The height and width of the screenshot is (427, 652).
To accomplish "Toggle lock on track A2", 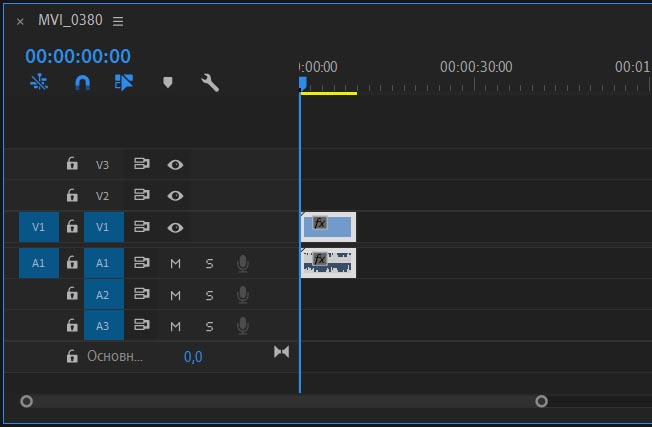I will click(72, 294).
